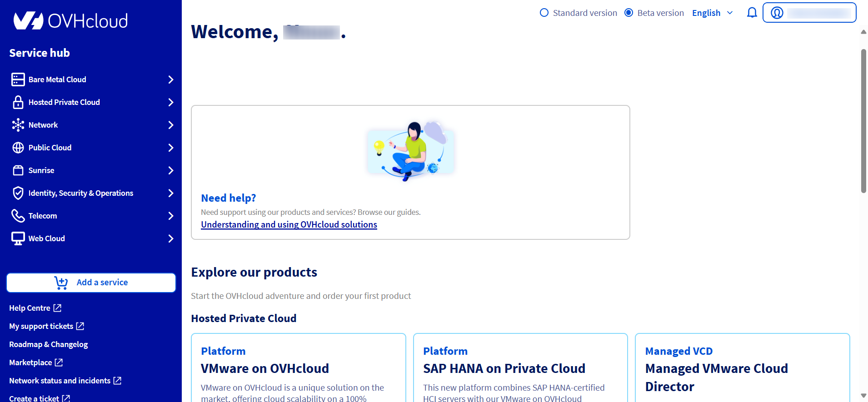Open the notifications bell
The width and height of the screenshot is (868, 402).
[752, 13]
